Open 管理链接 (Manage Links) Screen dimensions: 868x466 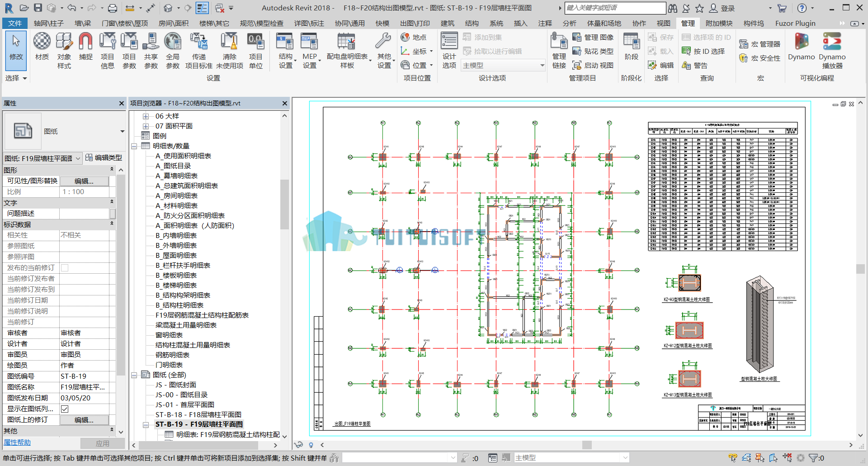(559, 51)
